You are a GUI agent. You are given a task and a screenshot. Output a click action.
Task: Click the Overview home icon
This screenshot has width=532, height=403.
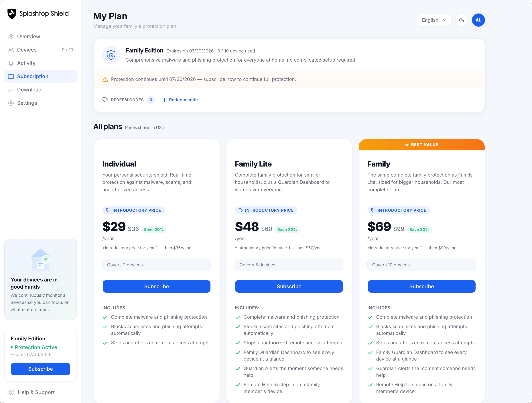coord(11,37)
